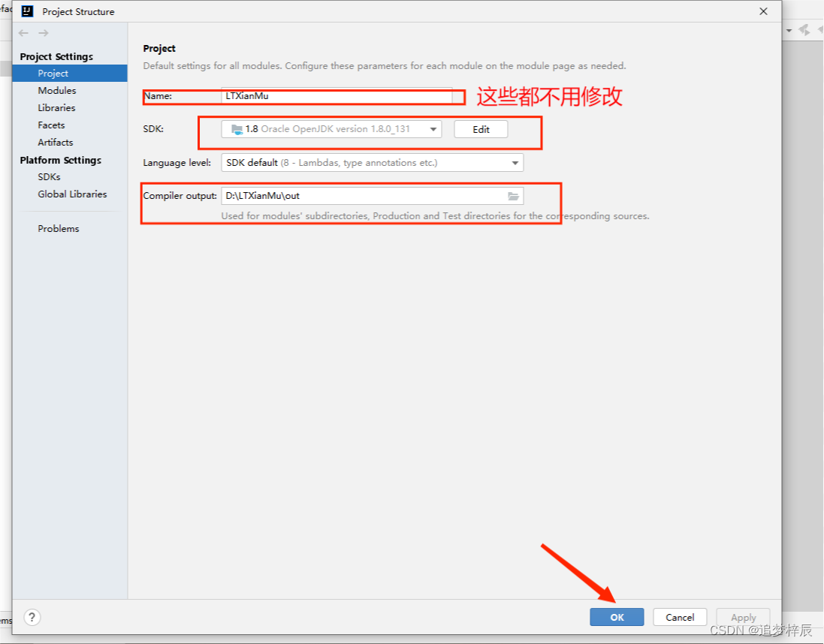Go to the Facets page
824x644 pixels.
(51, 125)
